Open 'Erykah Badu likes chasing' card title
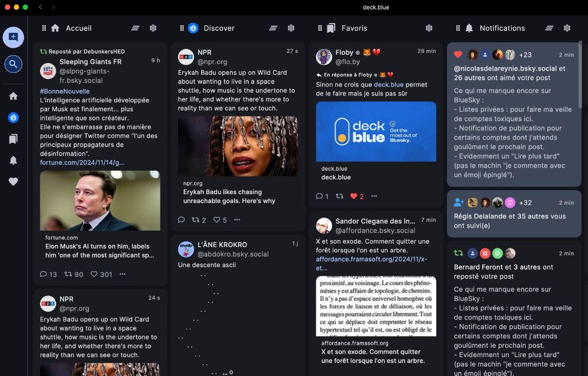This screenshot has width=588, height=376. (229, 197)
